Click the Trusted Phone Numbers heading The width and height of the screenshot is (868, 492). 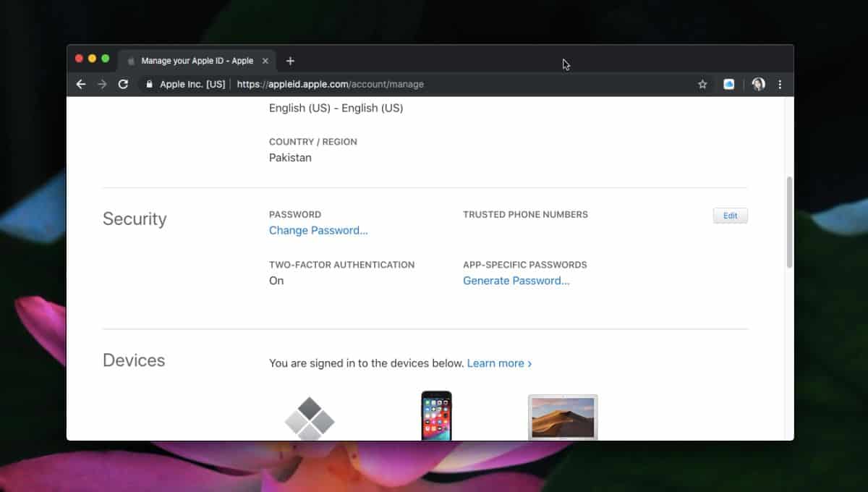point(525,214)
